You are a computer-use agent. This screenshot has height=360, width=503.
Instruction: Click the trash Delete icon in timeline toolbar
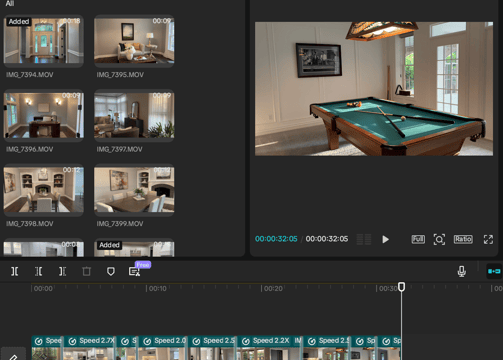(x=87, y=271)
